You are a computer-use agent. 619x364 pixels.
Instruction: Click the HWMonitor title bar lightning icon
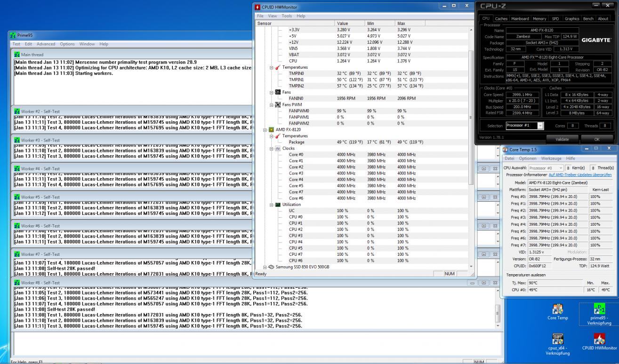(257, 7)
